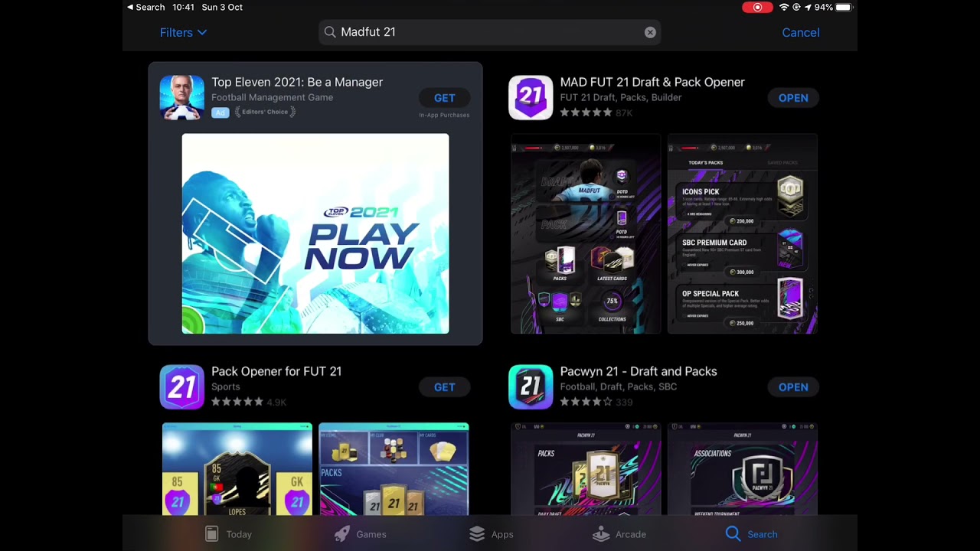View Pack Opener Lopes card screenshot
Viewport: 980px width, 551px height.
coord(237,469)
